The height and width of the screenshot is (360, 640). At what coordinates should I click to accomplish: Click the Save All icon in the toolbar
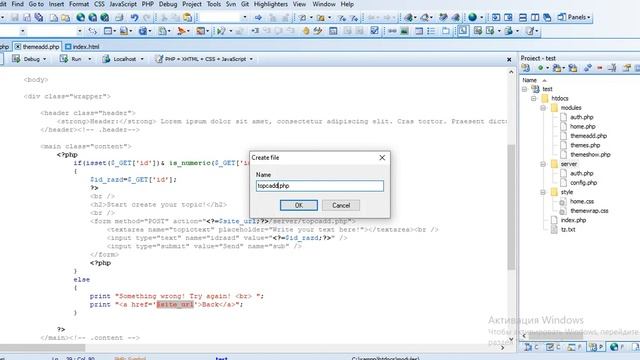[39, 18]
